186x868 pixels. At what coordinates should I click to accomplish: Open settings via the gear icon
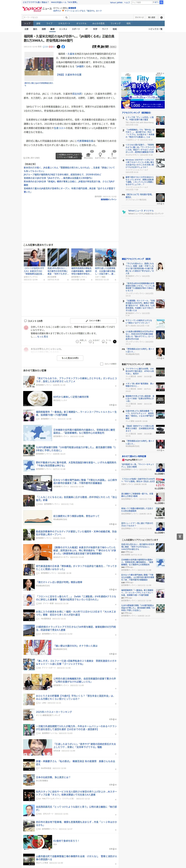coord(161,17)
